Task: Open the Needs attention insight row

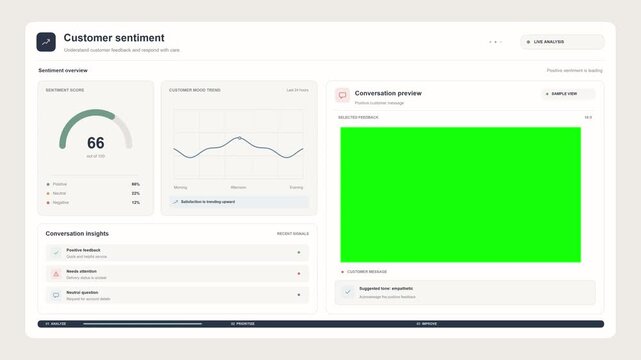Action: [x=177, y=274]
